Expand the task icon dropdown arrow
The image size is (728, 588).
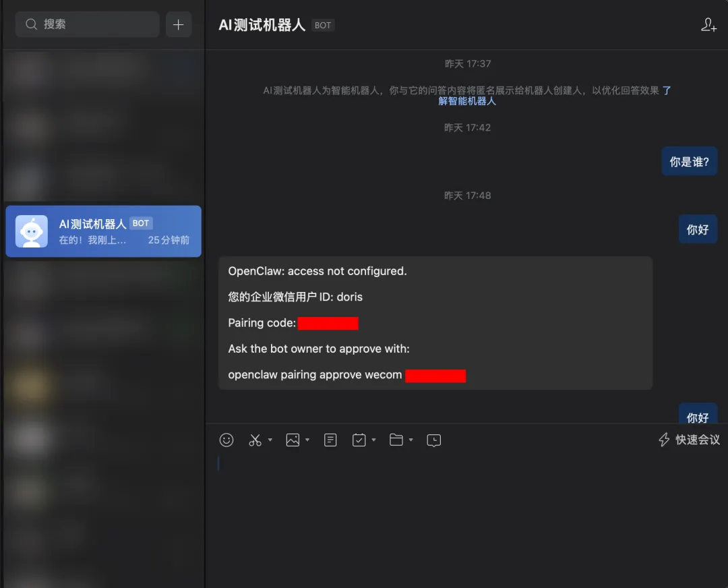[x=373, y=440]
